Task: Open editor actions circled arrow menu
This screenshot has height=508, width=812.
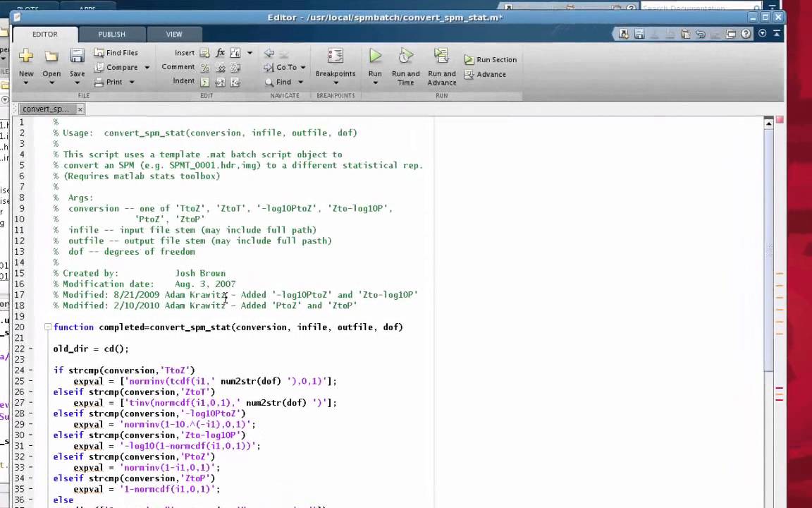Action: 762,33
